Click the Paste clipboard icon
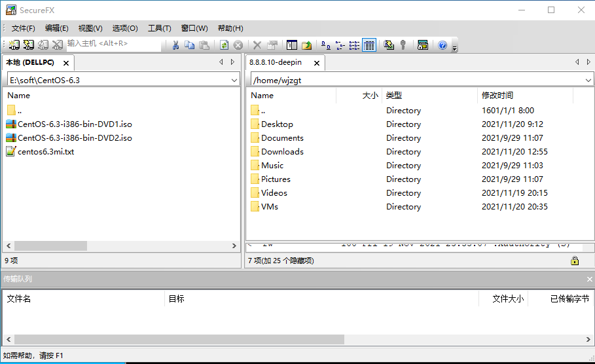Image resolution: width=595 pixels, height=364 pixels. pyautogui.click(x=204, y=45)
